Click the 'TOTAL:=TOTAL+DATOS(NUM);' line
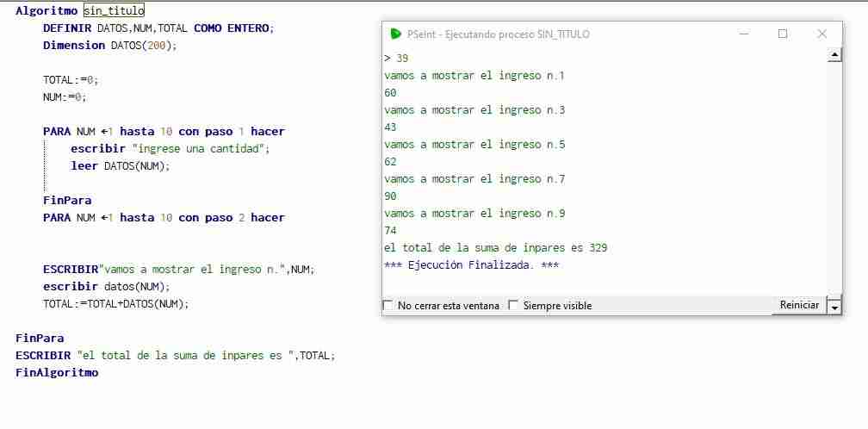868x429 pixels. 116,304
